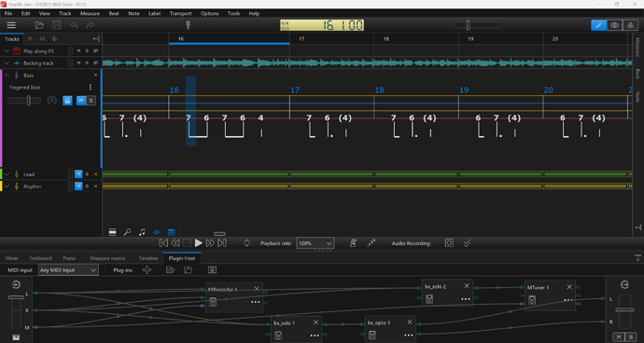Collapse the Bass track
Viewport: 644px width, 343px height.
pos(7,75)
